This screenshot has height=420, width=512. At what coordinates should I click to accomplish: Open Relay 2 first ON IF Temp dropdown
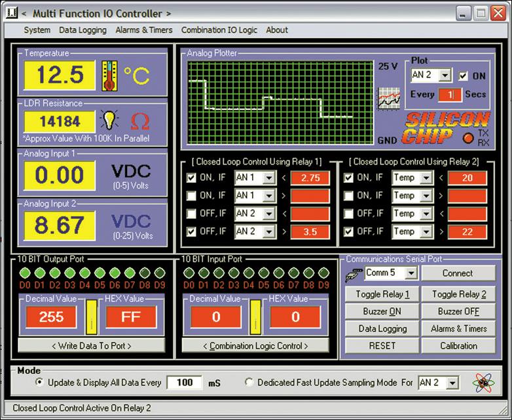pyautogui.click(x=426, y=178)
